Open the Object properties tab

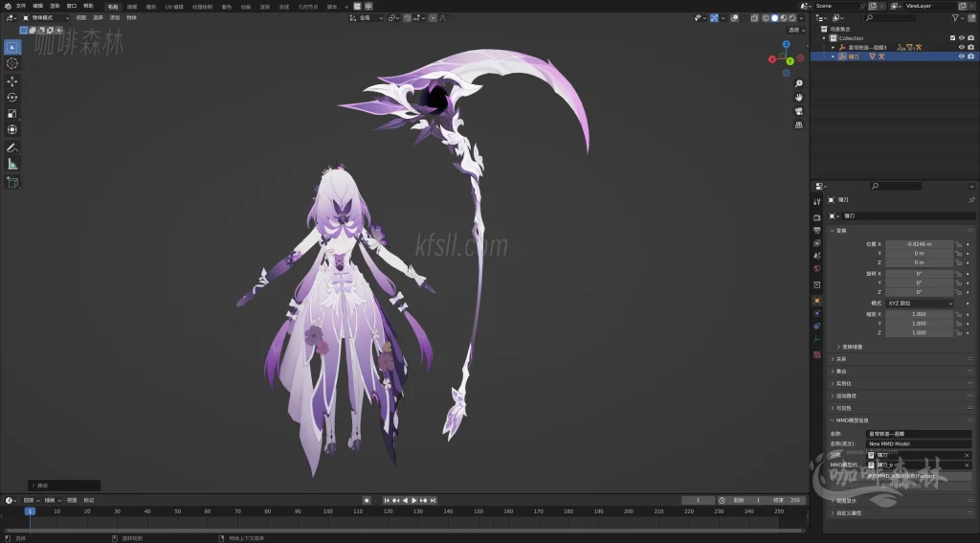[x=817, y=301]
